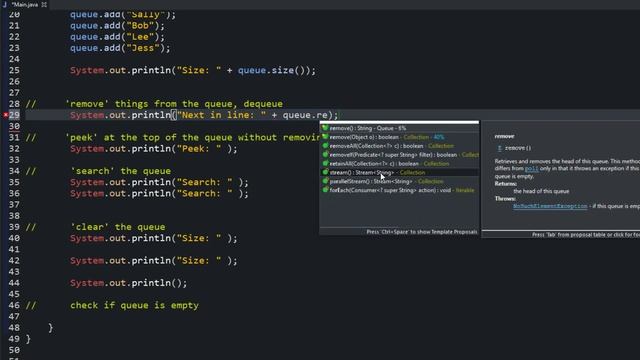The image size is (640, 360).
Task: Select the remove() : String - Queue proposal
Action: [x=399, y=128]
